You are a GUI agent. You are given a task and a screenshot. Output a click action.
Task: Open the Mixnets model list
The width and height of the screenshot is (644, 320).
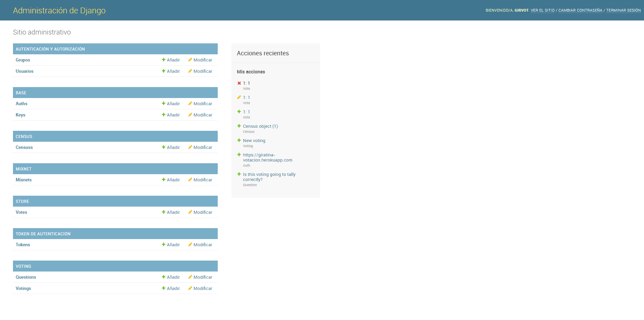click(24, 180)
